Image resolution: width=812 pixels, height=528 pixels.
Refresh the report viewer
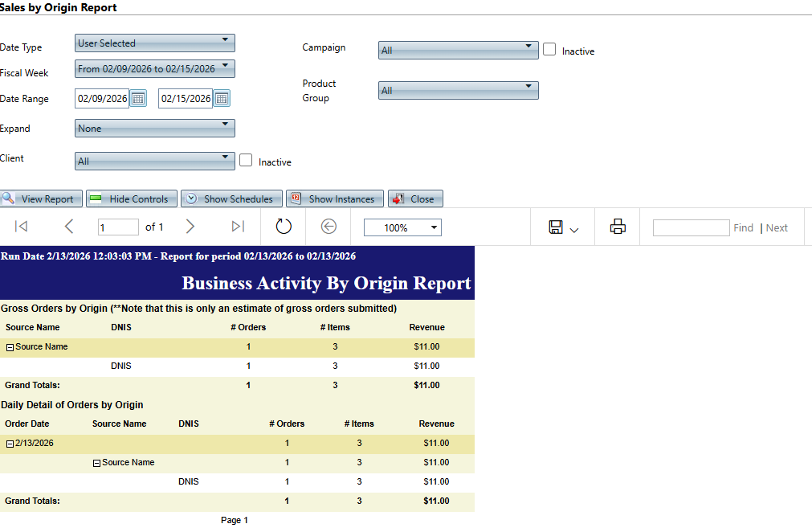click(x=284, y=227)
